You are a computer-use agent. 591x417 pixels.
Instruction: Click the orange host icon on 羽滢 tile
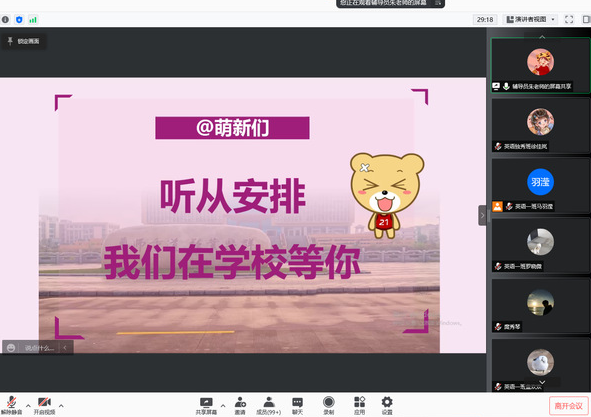pyautogui.click(x=498, y=206)
